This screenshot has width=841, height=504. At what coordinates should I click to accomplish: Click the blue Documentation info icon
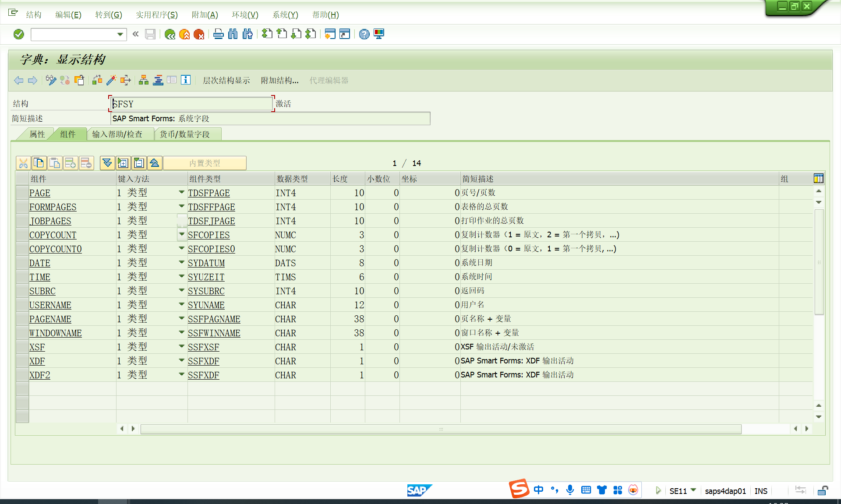[x=186, y=80]
